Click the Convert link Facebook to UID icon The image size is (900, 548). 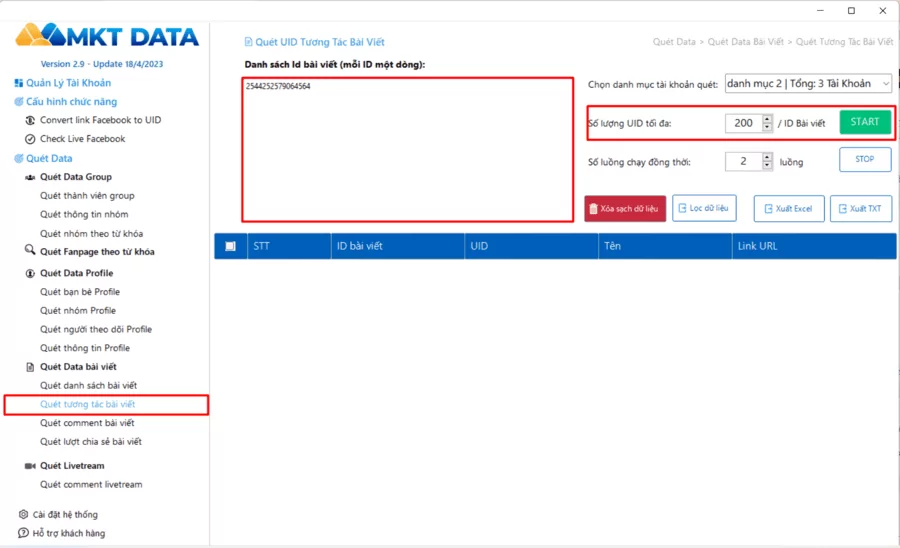click(x=29, y=120)
